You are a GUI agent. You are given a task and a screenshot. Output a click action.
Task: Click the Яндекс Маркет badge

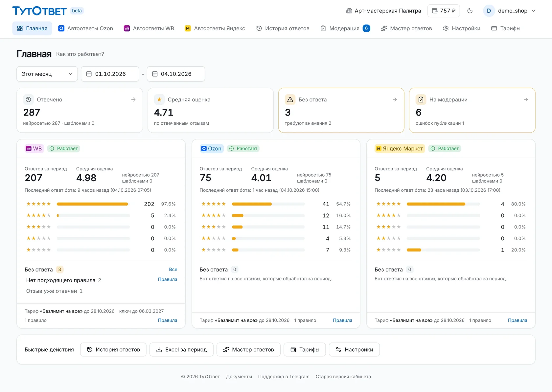click(400, 149)
